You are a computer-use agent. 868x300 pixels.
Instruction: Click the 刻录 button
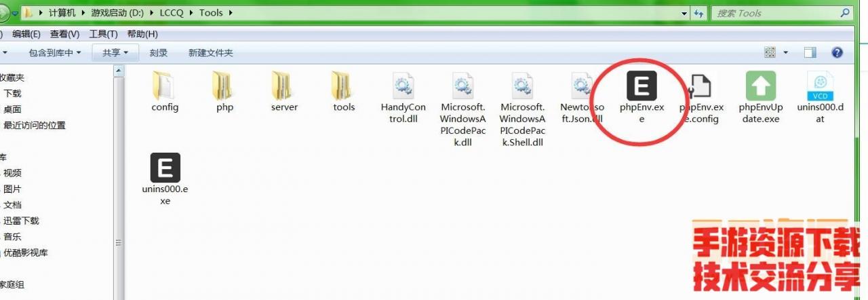(x=159, y=52)
